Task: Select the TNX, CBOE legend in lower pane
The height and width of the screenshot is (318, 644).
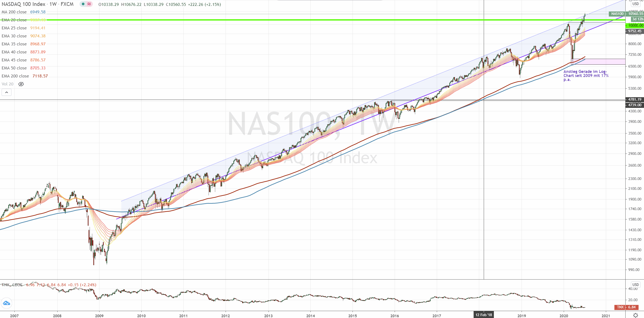Action: (12, 285)
